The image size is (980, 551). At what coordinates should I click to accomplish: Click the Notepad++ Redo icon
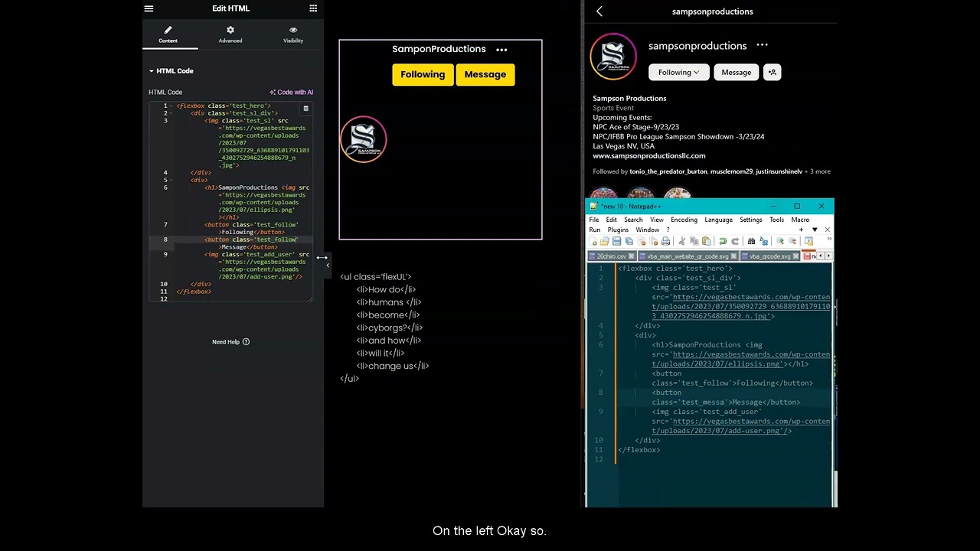coord(735,241)
